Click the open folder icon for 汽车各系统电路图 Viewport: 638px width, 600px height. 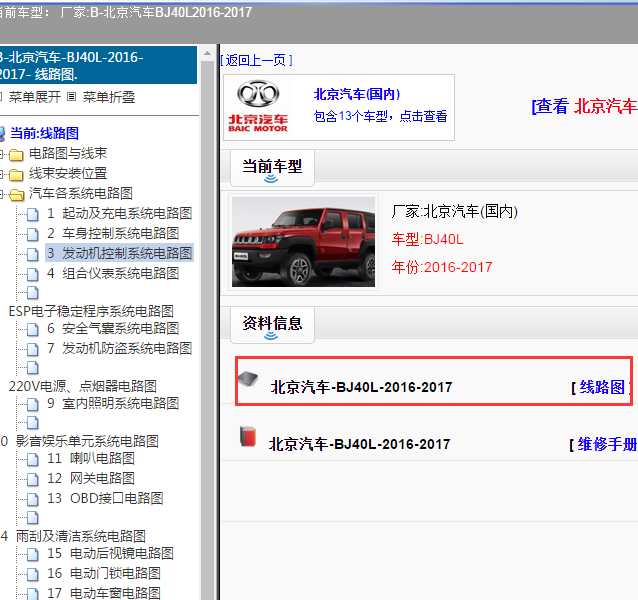tap(16, 194)
